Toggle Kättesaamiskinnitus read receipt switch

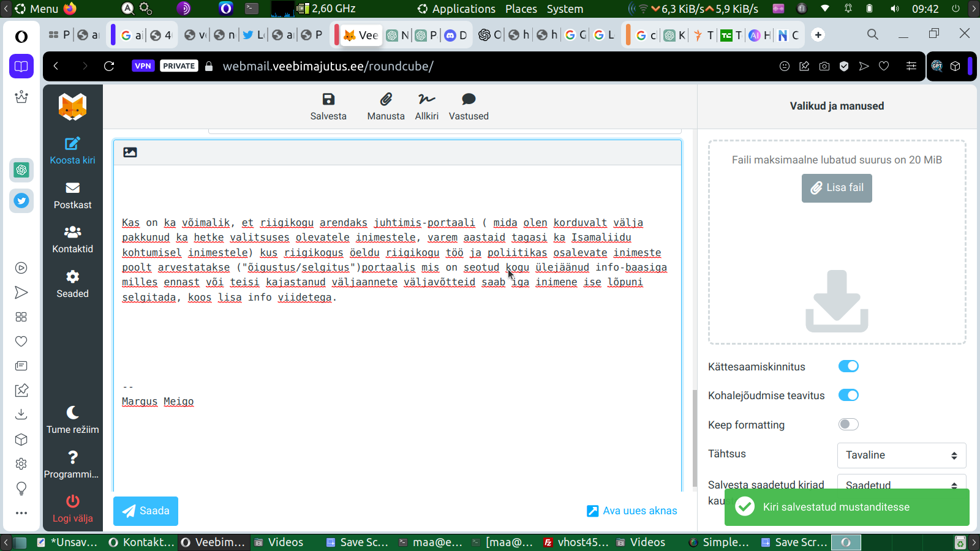[x=848, y=366]
